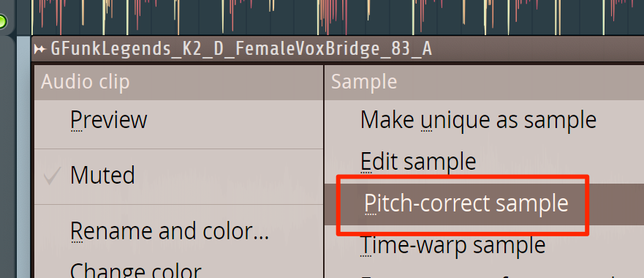This screenshot has width=644, height=278.
Task: Select the light blue track edge strip
Action: tap(24, 157)
